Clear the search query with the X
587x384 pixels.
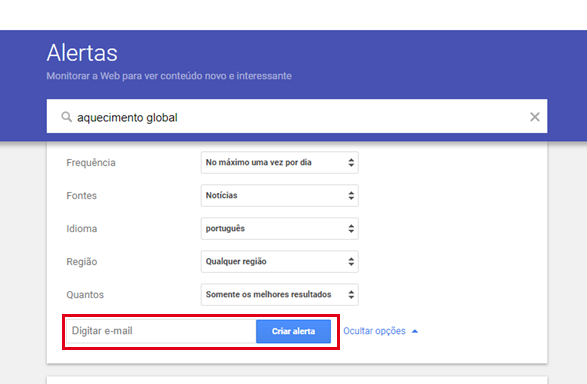point(535,117)
